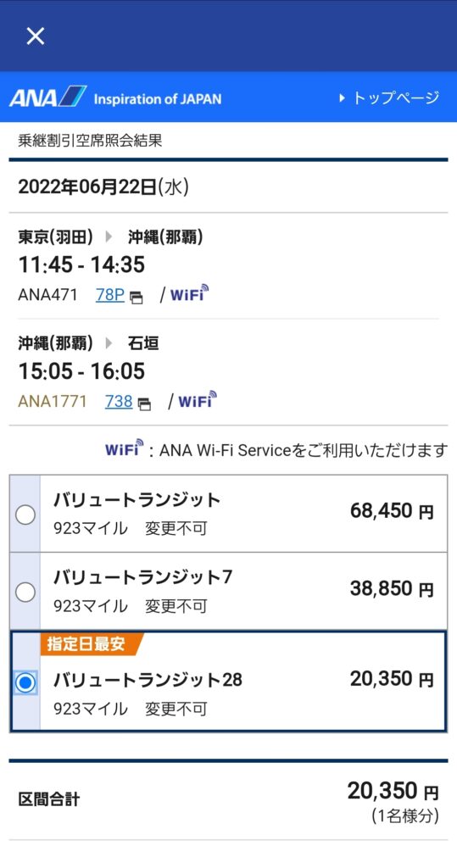This screenshot has height=868, width=457.
Task: Go to トップページ link
Action: [395, 98]
